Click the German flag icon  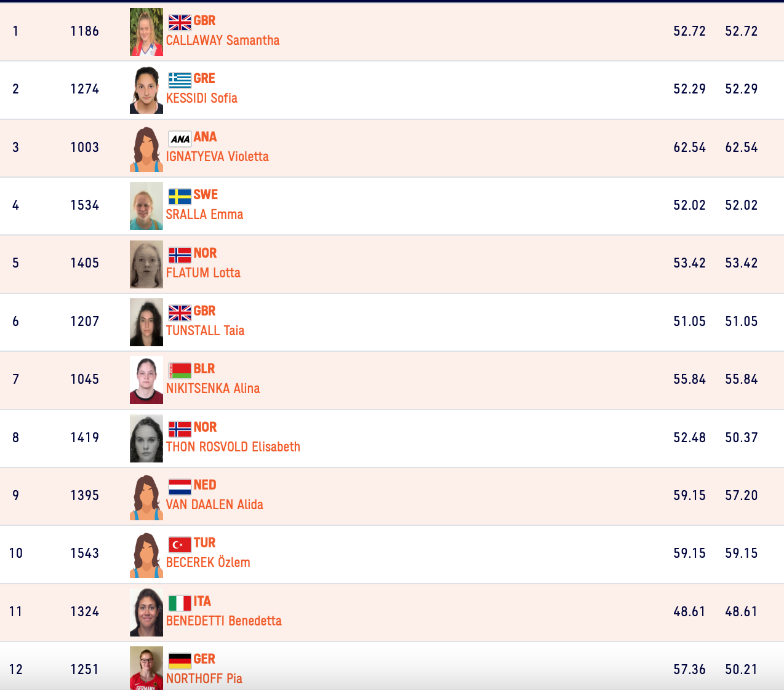pos(180,661)
